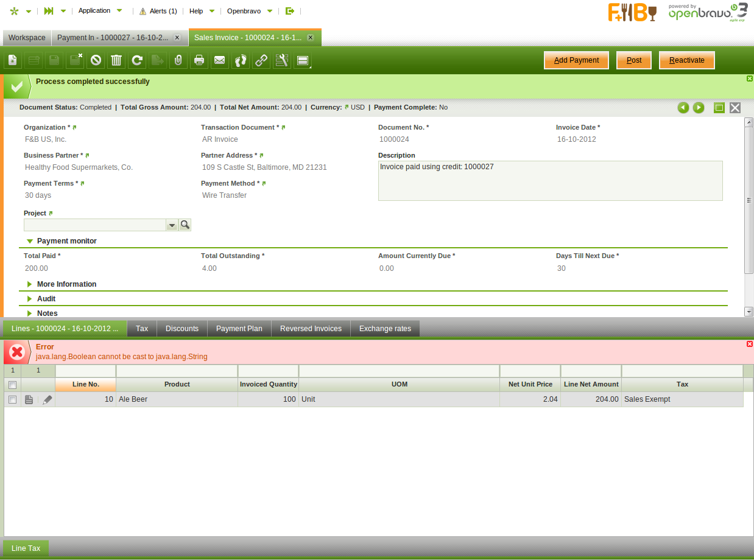Click the Print record icon
Screen dimensions: 754x560
point(199,60)
